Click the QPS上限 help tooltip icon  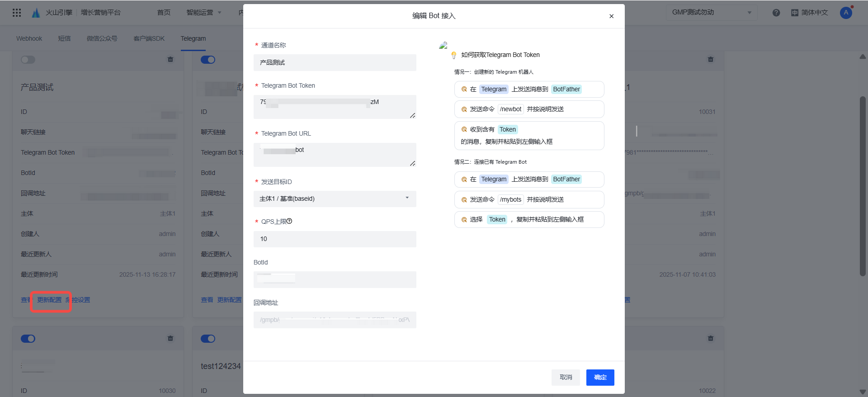[289, 221]
